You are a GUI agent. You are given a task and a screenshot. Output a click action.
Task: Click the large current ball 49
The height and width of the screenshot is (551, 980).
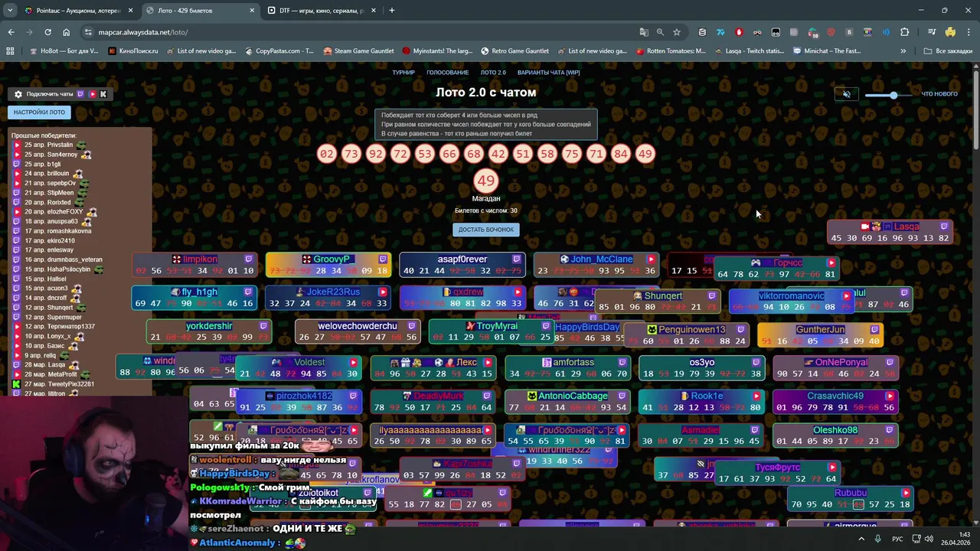tap(486, 181)
